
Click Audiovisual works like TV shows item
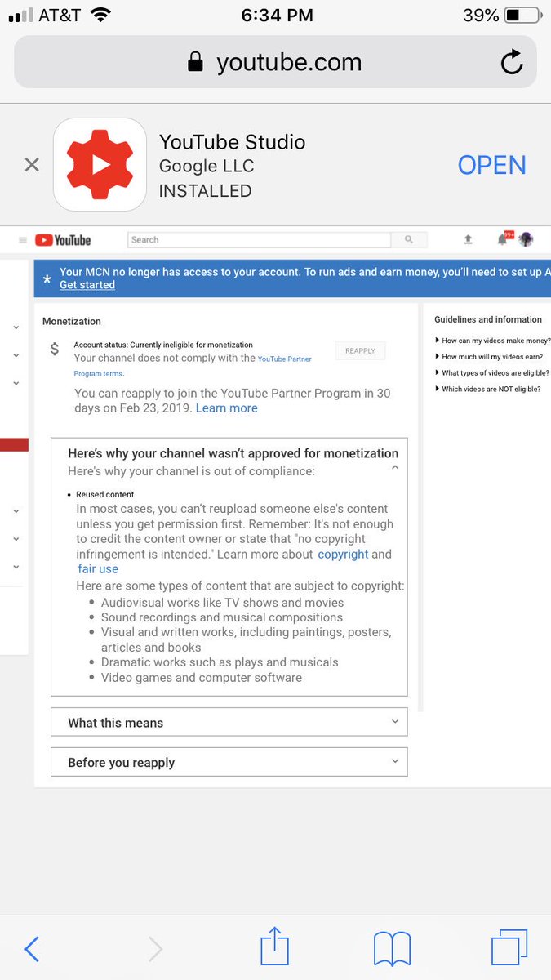(x=223, y=603)
